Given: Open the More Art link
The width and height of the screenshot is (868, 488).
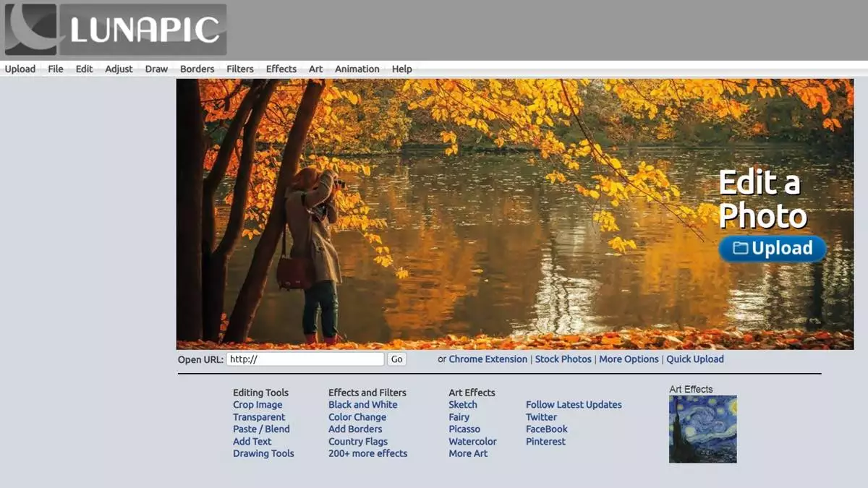Looking at the screenshot, I should coord(468,454).
